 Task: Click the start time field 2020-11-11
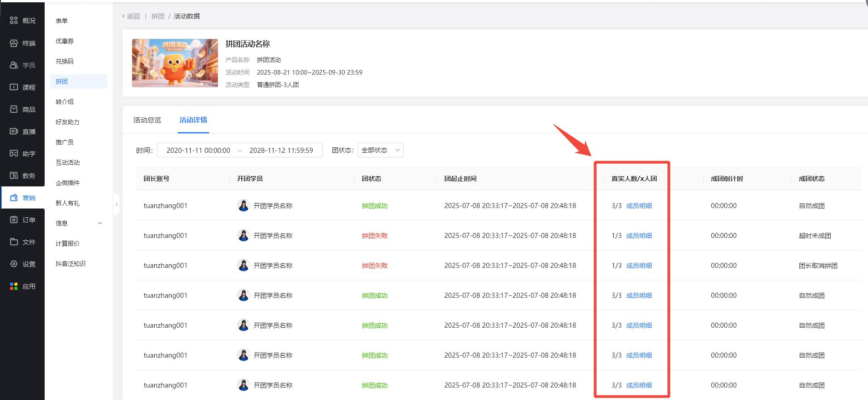pyautogui.click(x=198, y=151)
